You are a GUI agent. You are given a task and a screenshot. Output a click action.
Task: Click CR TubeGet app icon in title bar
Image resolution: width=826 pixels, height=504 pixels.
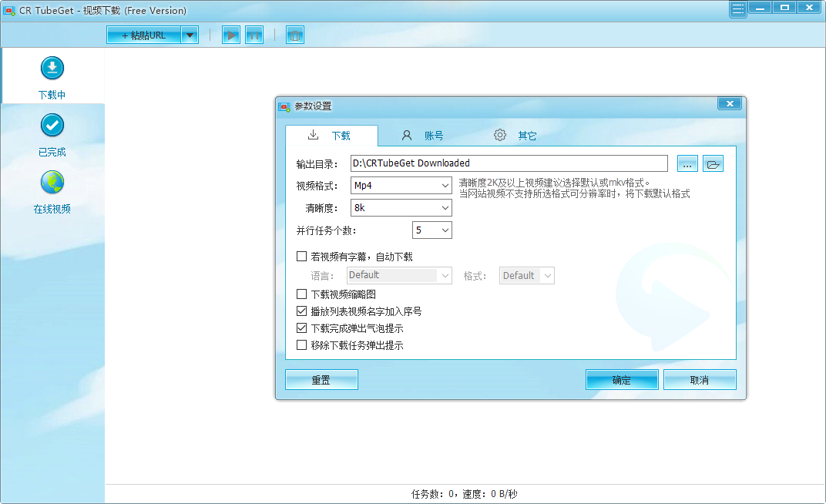point(9,11)
